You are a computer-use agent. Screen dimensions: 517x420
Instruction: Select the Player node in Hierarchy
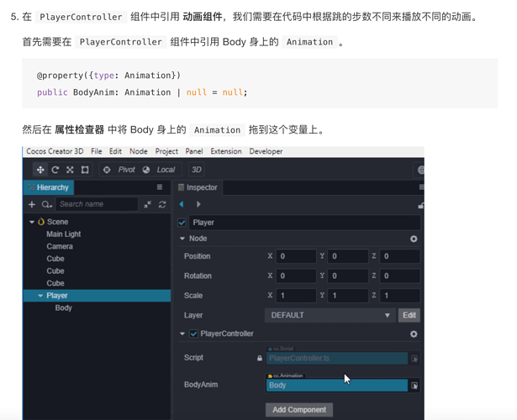(x=97, y=296)
